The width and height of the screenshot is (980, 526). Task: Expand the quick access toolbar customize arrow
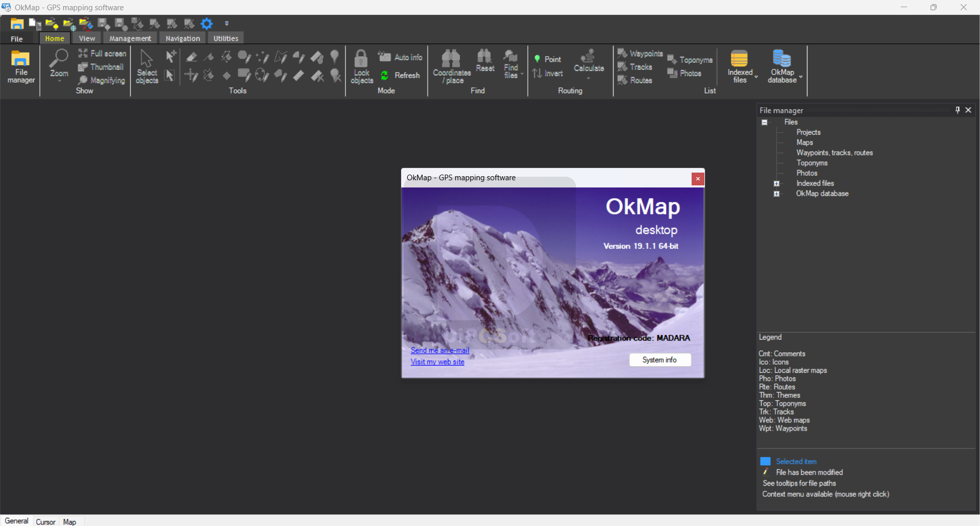point(227,23)
